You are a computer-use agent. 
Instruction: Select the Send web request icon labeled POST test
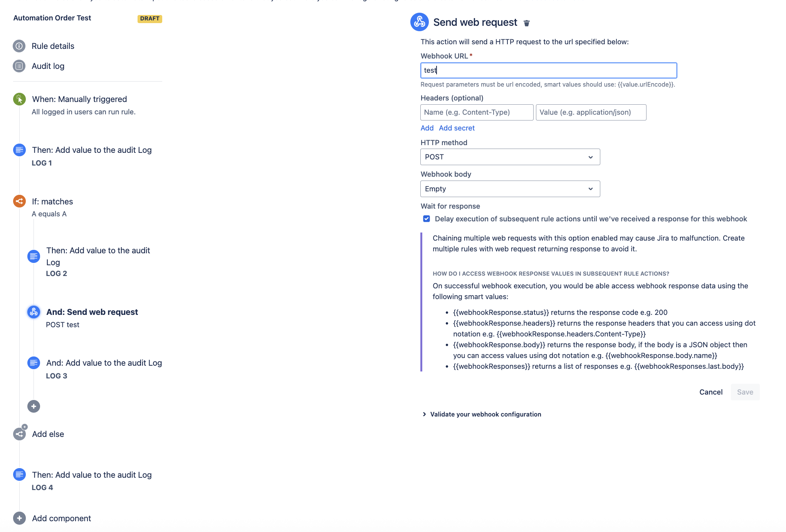pyautogui.click(x=34, y=312)
